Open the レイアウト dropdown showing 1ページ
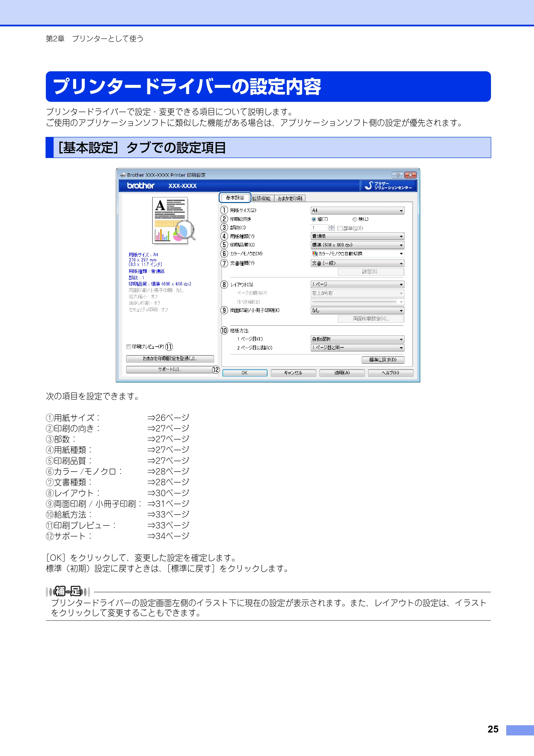The image size is (534, 756). [x=358, y=284]
